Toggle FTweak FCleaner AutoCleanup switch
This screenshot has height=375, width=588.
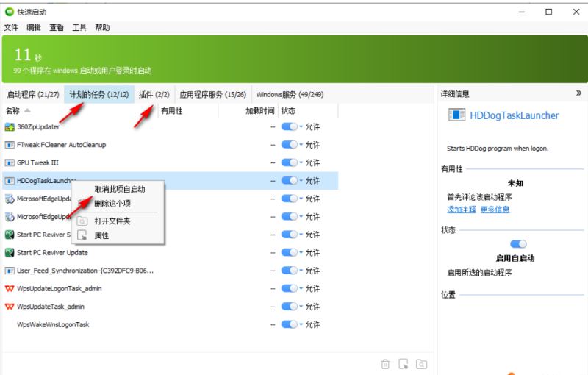[x=289, y=145]
